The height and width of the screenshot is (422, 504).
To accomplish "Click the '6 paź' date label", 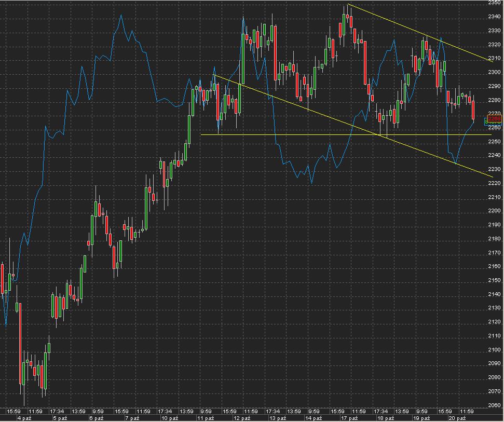I will (97, 418).
